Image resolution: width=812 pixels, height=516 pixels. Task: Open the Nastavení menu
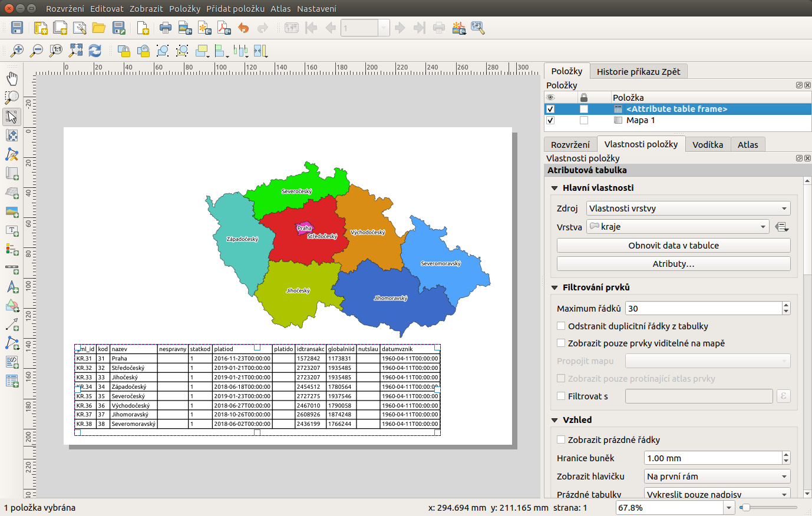point(316,9)
